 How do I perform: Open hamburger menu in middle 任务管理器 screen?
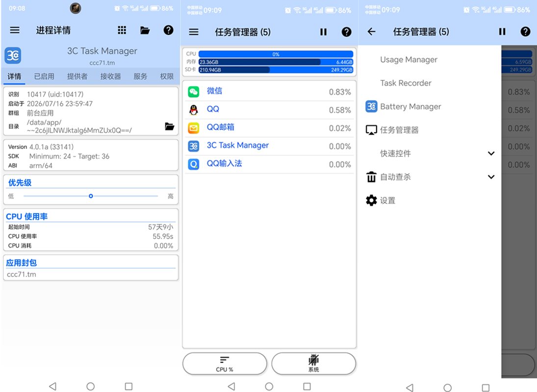tap(194, 32)
